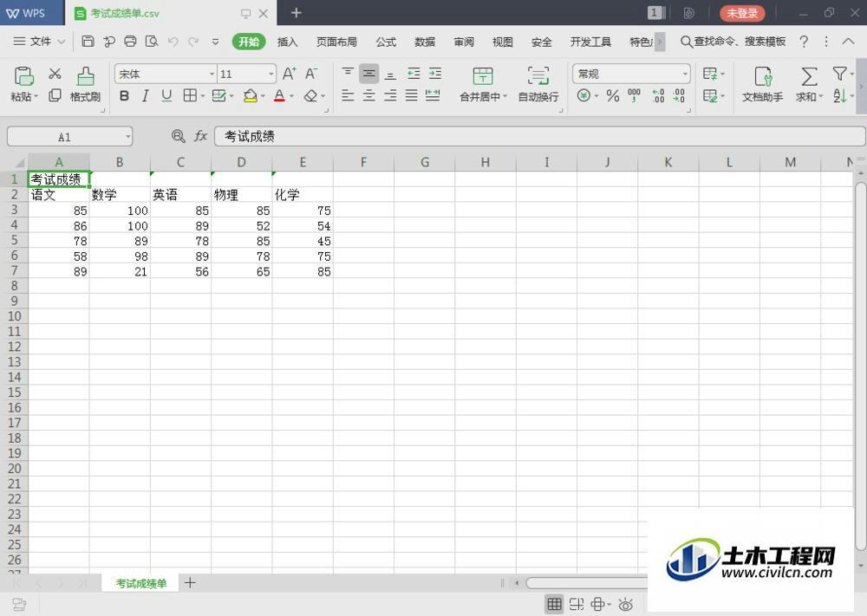Open a new document tab with plus

click(x=297, y=13)
